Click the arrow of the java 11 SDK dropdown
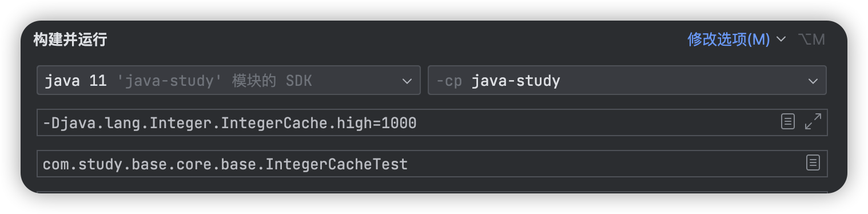The height and width of the screenshot is (214, 868). [x=407, y=81]
